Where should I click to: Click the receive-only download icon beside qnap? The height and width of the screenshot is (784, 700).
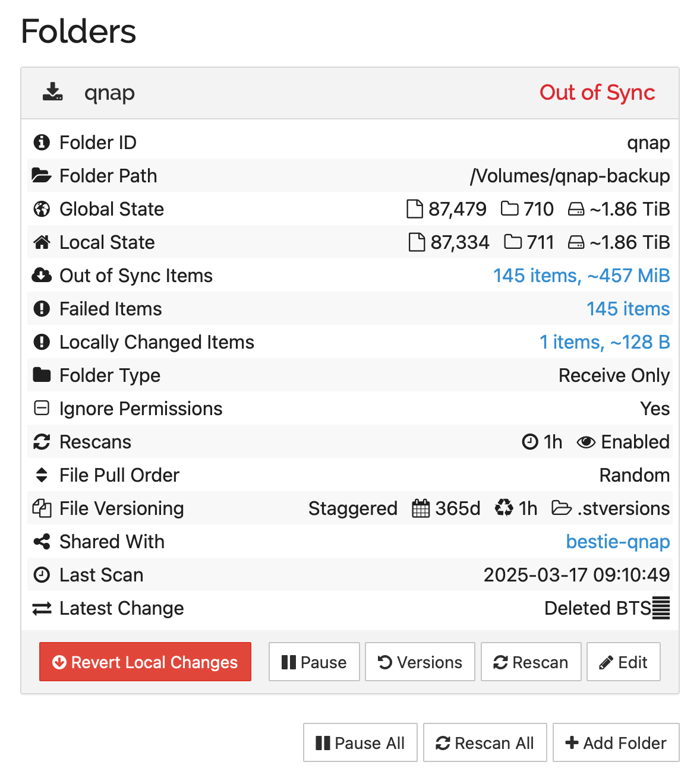click(x=52, y=92)
